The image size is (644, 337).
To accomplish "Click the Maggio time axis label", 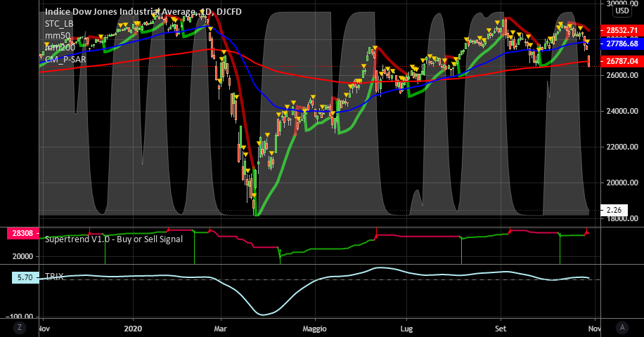I will point(314,329).
